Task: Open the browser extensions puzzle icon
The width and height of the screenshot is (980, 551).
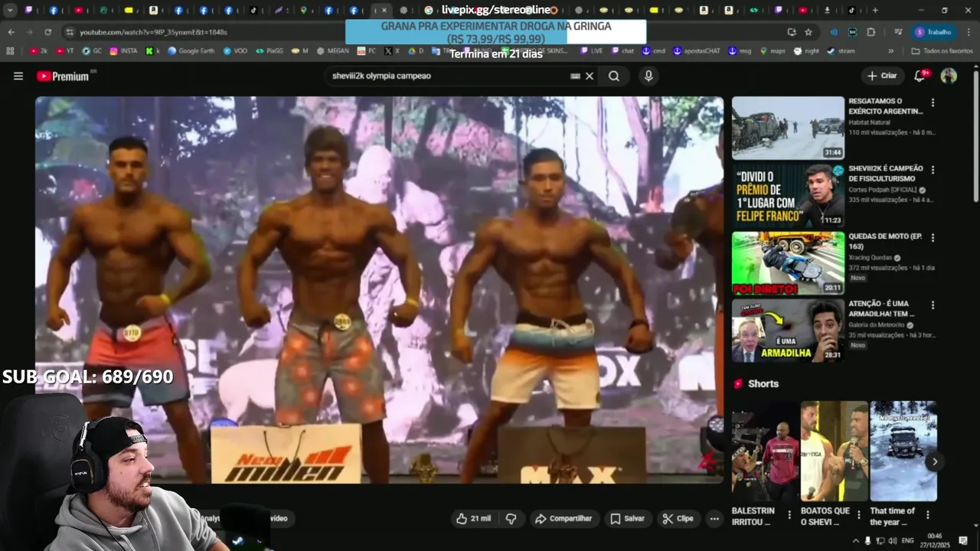Action: [871, 32]
